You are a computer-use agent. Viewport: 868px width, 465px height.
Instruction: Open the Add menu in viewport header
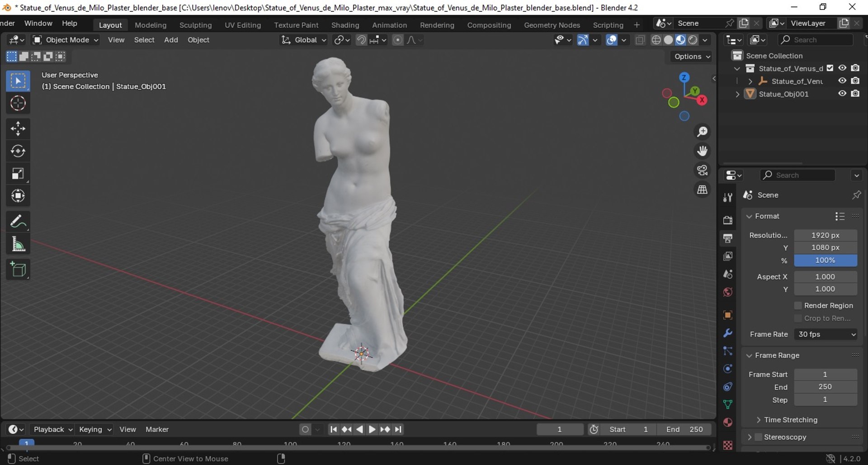click(x=171, y=40)
